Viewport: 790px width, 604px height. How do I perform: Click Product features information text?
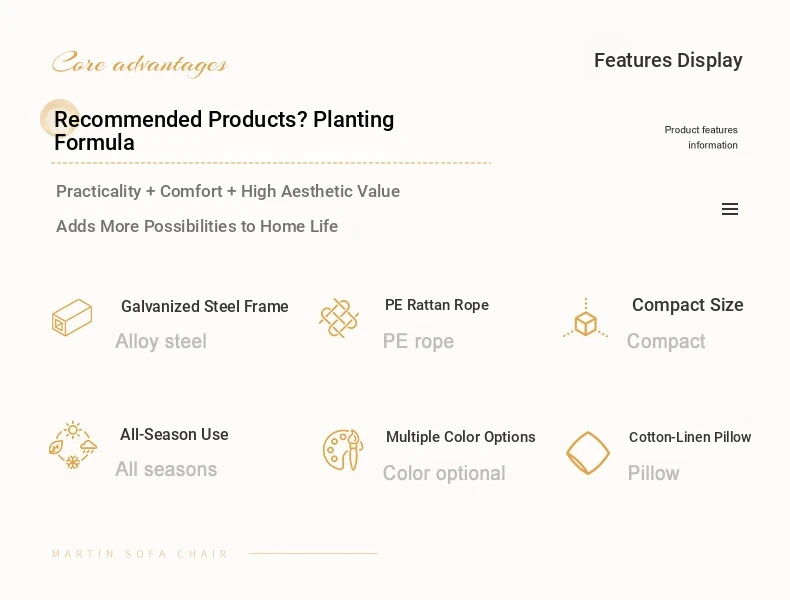[x=701, y=138]
